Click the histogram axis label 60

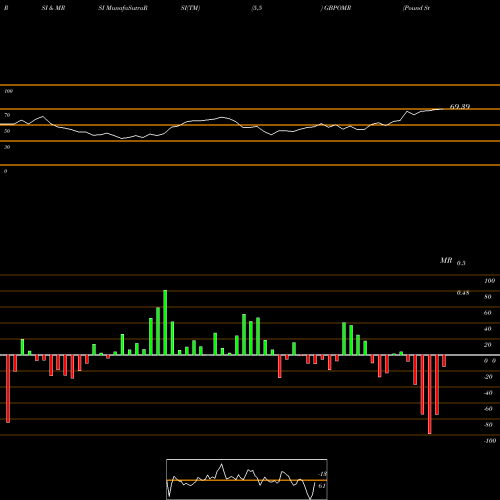coord(487,313)
